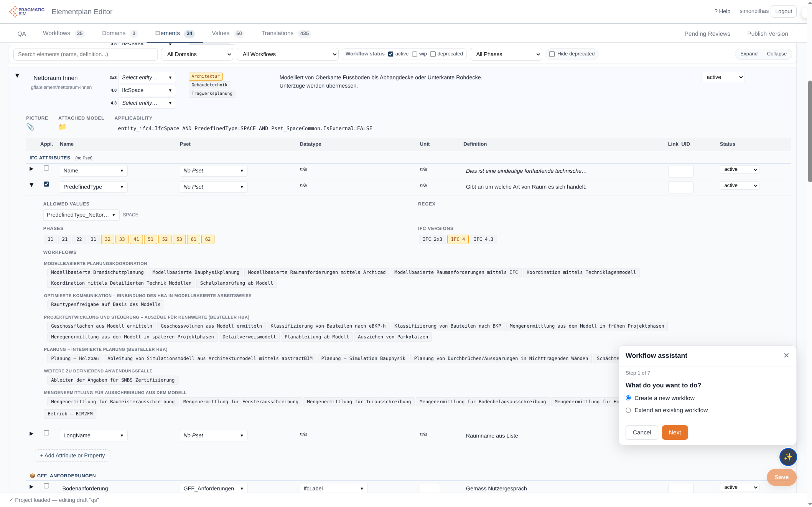The image size is (812, 507).
Task: Click the Raumtypenfreigabe auf Basis des Modells tag
Action: (x=106, y=304)
